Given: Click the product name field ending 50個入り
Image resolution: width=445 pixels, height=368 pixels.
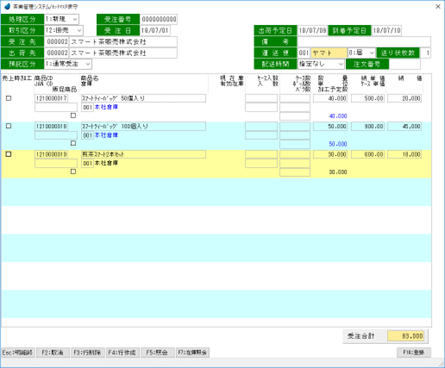Looking at the screenshot, I should (x=143, y=98).
